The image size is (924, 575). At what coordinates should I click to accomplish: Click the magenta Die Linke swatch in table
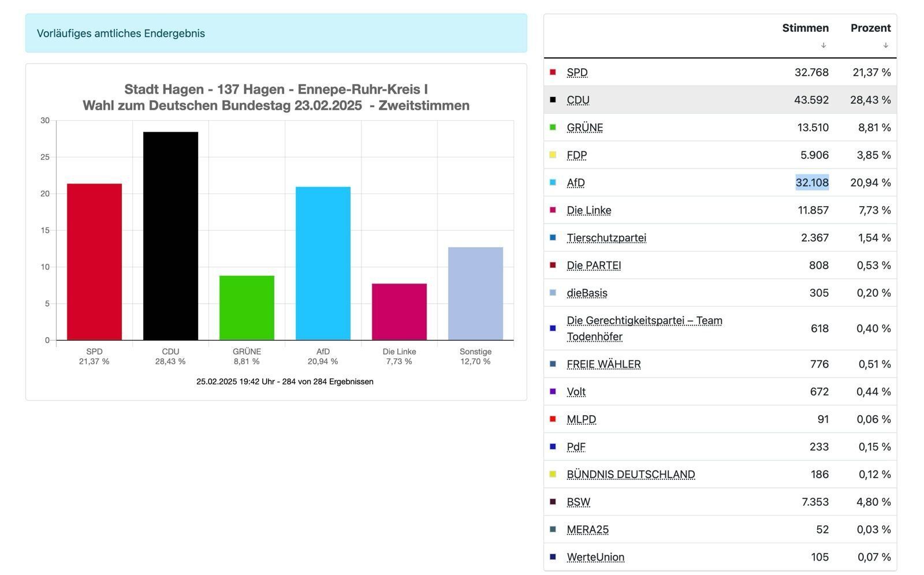coord(553,211)
